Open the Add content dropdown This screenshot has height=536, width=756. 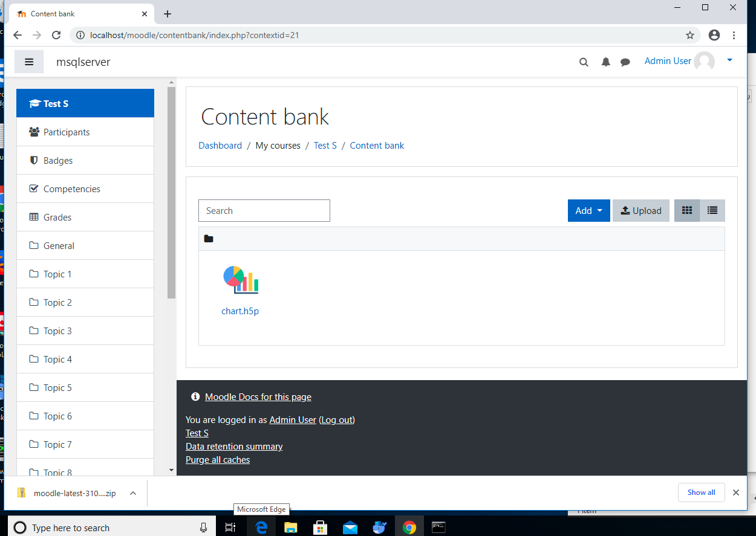[x=589, y=210]
